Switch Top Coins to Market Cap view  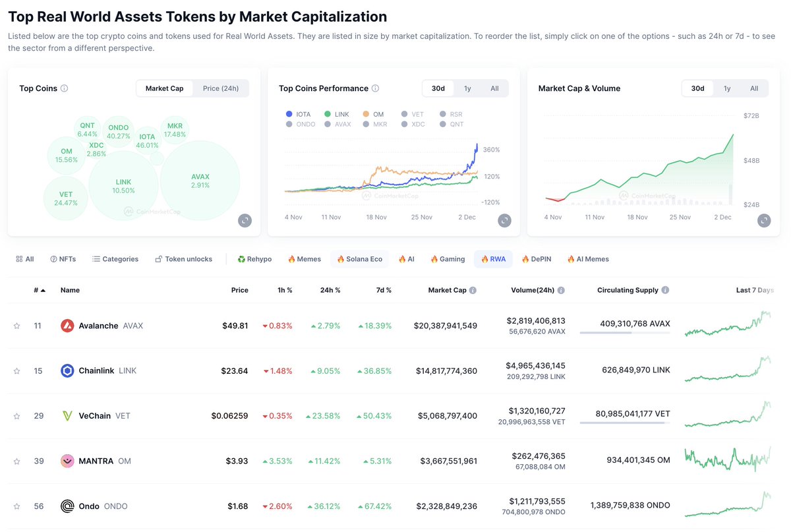pyautogui.click(x=165, y=88)
